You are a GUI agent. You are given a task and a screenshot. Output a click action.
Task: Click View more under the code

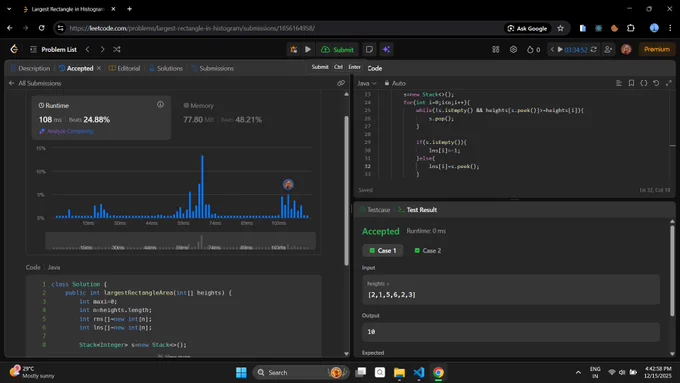click(x=174, y=356)
